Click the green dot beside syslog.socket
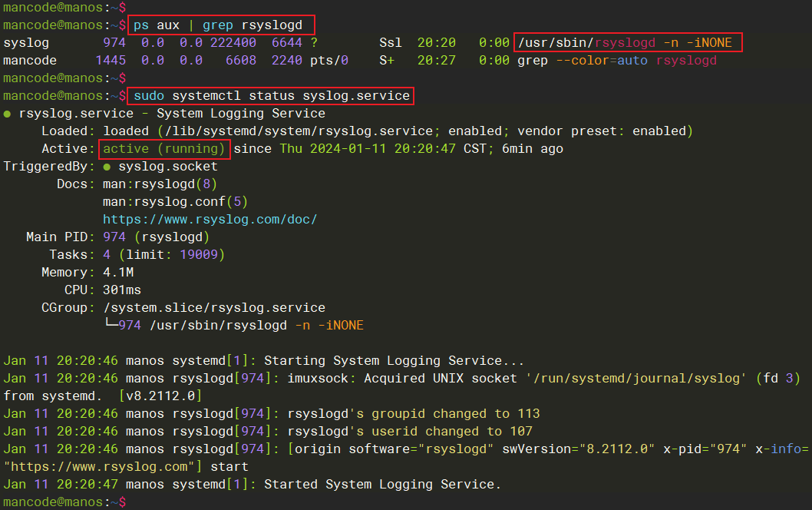 tap(107, 167)
